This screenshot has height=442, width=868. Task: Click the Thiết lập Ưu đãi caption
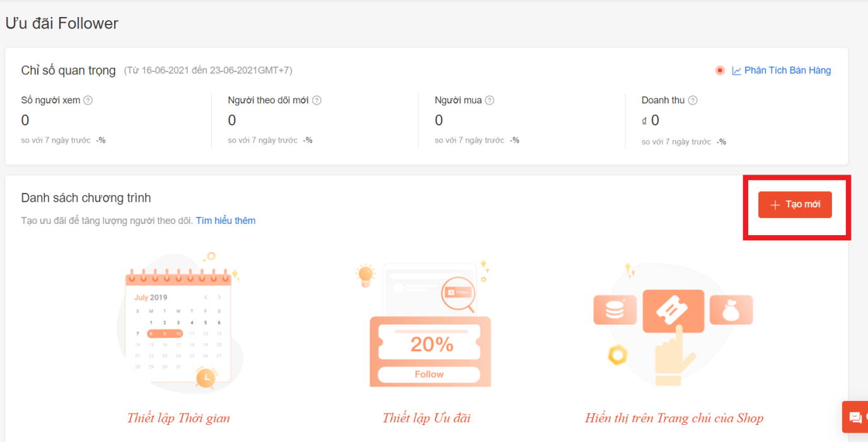(426, 418)
